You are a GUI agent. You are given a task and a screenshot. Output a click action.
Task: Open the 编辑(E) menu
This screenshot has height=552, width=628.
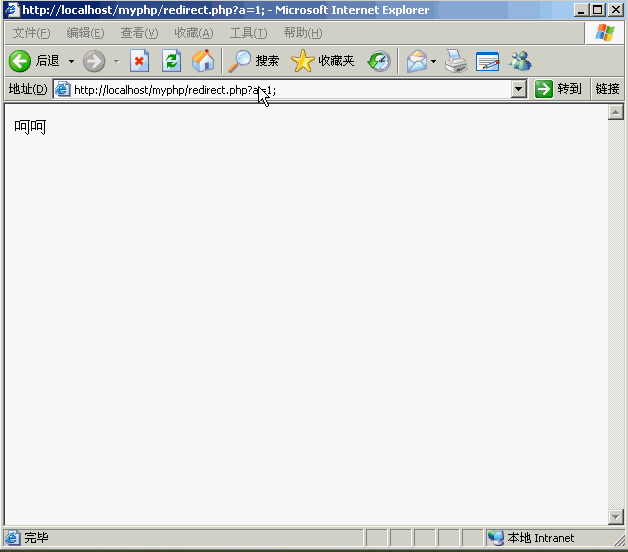point(85,33)
